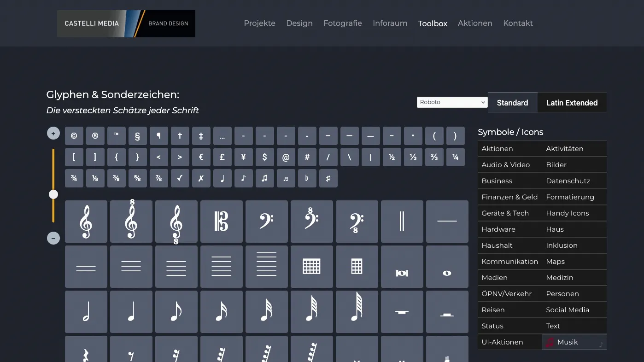Image resolution: width=644 pixels, height=362 pixels.
Task: Switch to the Standard character set
Action: 512,103
